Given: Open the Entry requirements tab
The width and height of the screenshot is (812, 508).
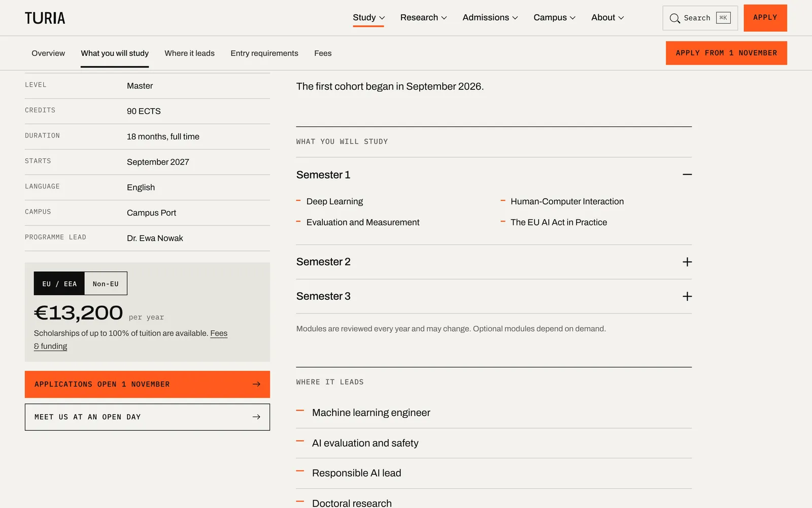Looking at the screenshot, I should (264, 53).
